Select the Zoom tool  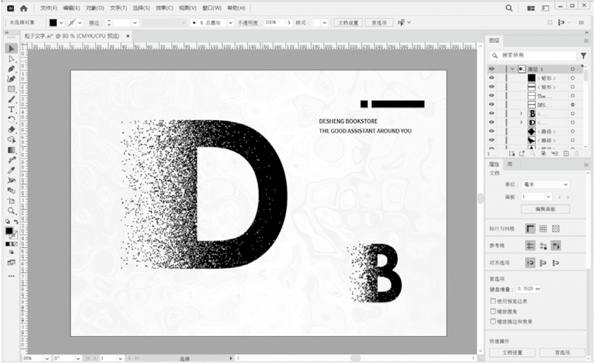[11, 211]
